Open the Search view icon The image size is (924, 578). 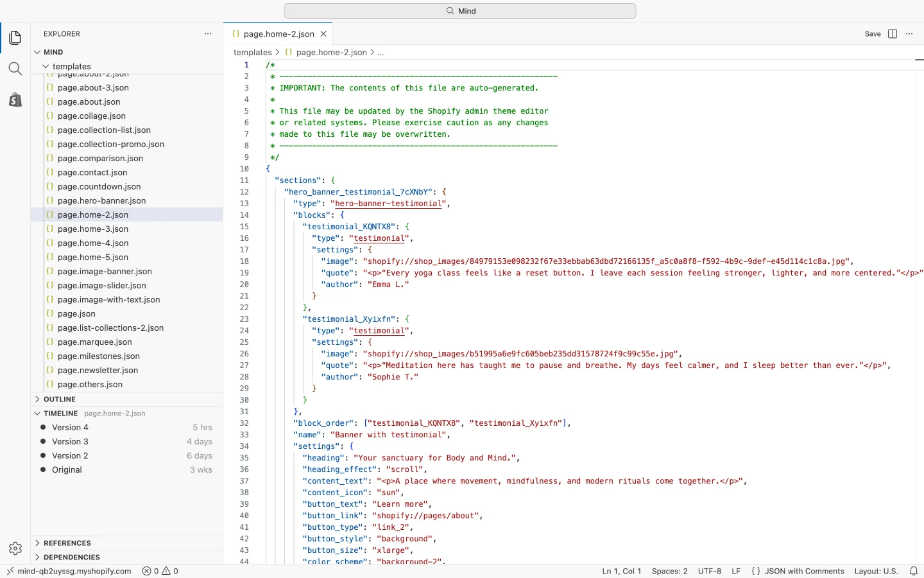(x=15, y=69)
